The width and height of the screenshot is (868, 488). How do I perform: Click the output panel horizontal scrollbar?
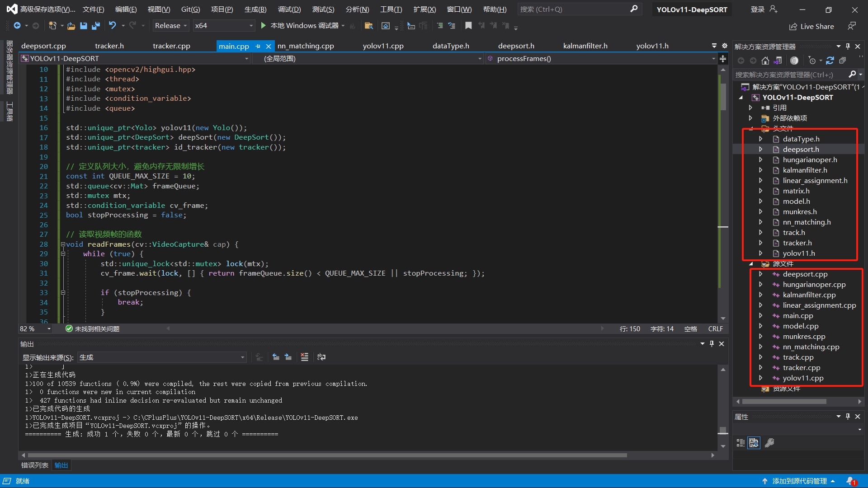327,455
